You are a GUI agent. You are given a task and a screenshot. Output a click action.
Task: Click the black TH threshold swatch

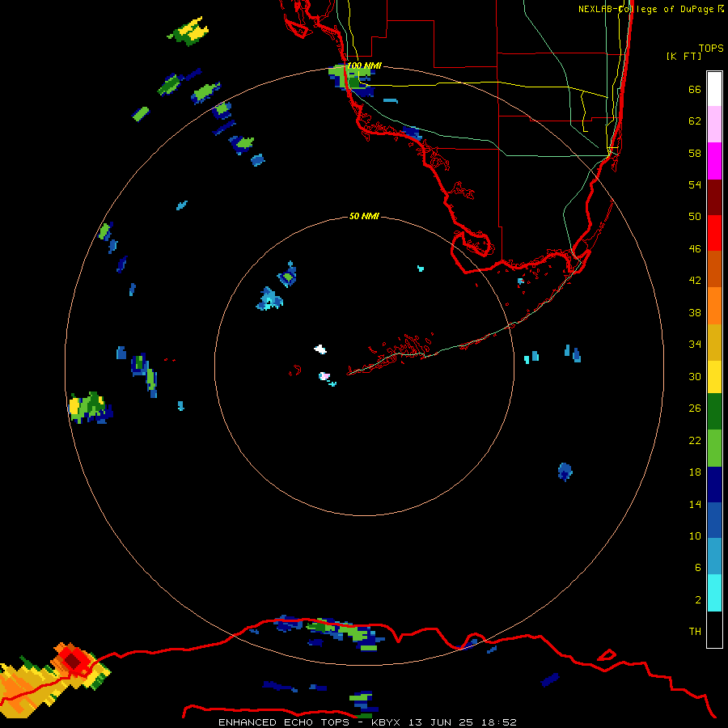pos(714,629)
